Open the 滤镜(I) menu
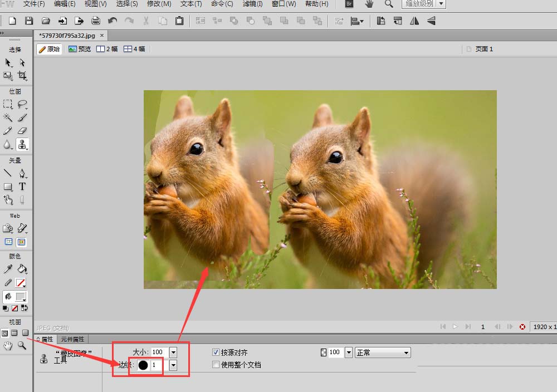 point(253,4)
